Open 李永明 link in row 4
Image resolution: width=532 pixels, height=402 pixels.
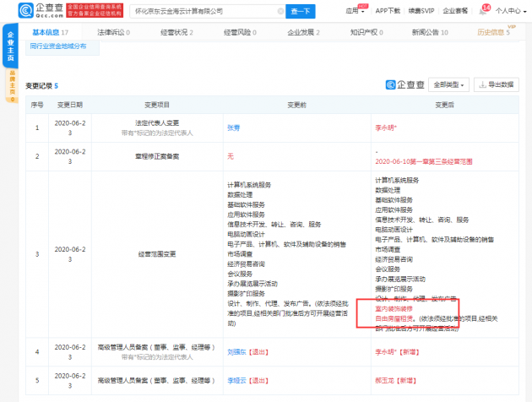pyautogui.click(x=386, y=352)
